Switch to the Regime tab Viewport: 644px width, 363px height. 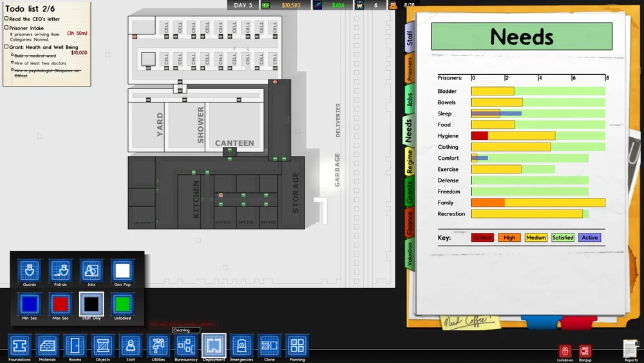409,161
